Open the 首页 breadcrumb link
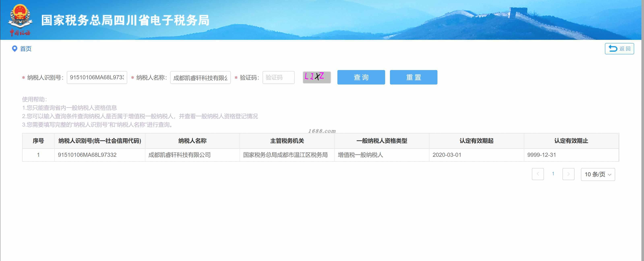This screenshot has width=644, height=261. point(26,49)
